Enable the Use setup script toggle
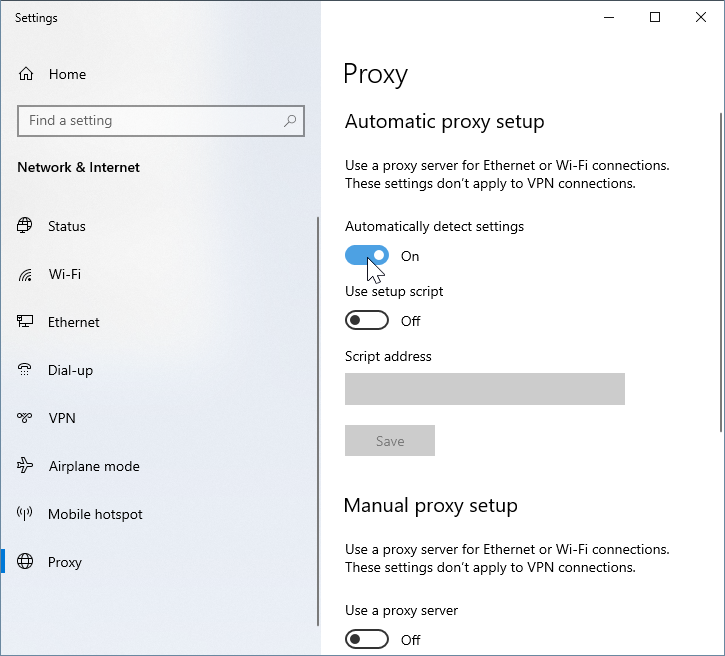Screen dimensions: 725x656 pyautogui.click(x=367, y=320)
